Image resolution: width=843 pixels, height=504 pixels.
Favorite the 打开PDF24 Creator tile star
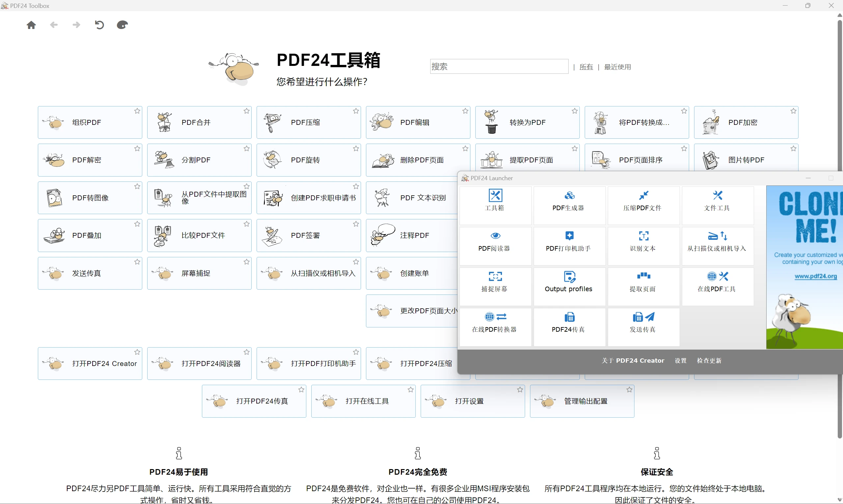(x=137, y=352)
